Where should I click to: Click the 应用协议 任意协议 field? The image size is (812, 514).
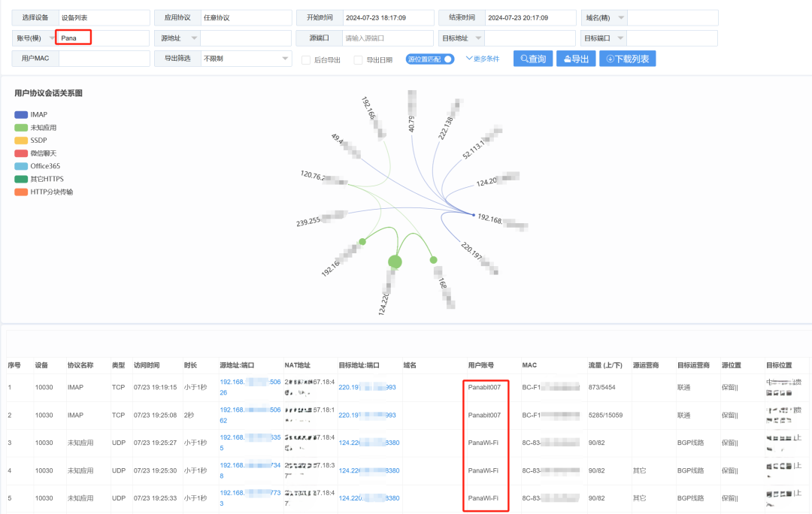click(x=246, y=17)
